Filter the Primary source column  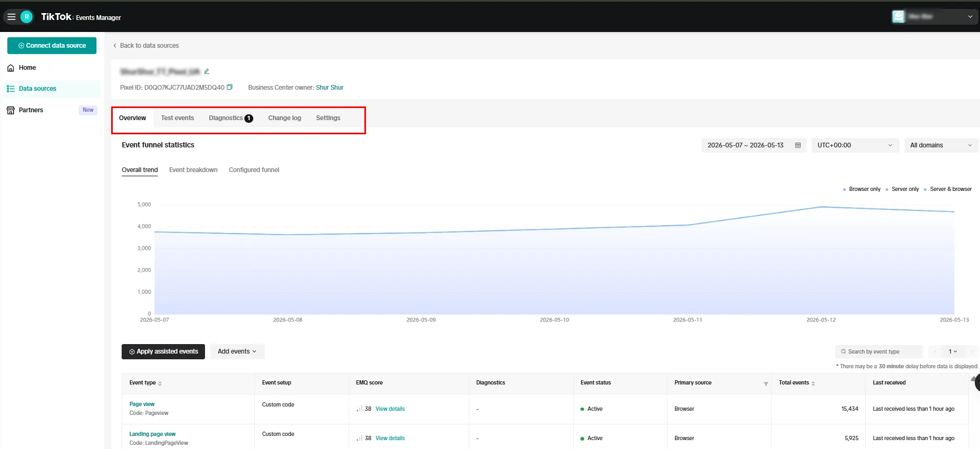pyautogui.click(x=766, y=384)
